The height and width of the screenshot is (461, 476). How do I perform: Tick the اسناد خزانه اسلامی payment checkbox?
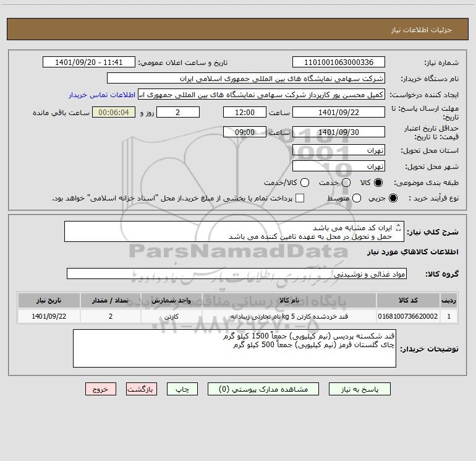pos(300,198)
